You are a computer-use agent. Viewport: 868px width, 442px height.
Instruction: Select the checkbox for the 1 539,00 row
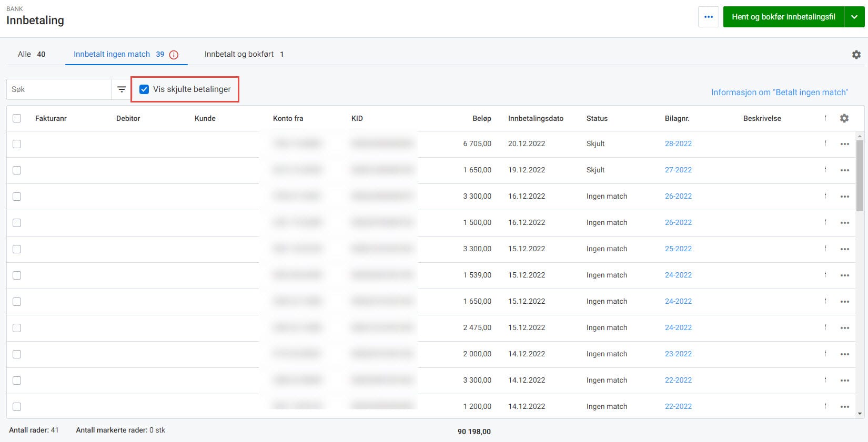pos(17,275)
